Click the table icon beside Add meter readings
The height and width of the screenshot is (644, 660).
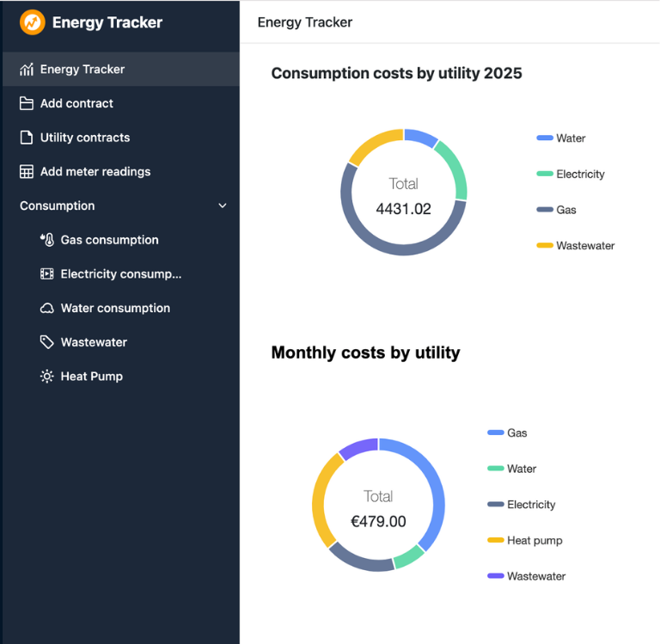click(27, 172)
